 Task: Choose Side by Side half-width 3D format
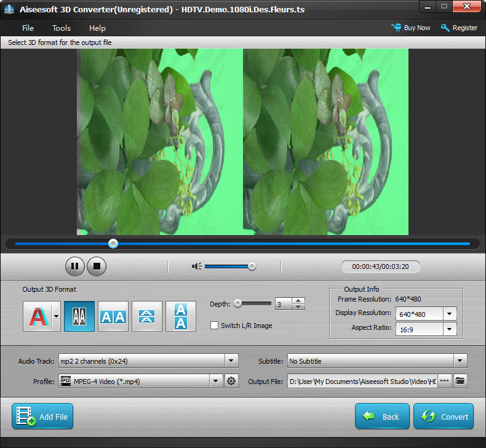tap(79, 316)
